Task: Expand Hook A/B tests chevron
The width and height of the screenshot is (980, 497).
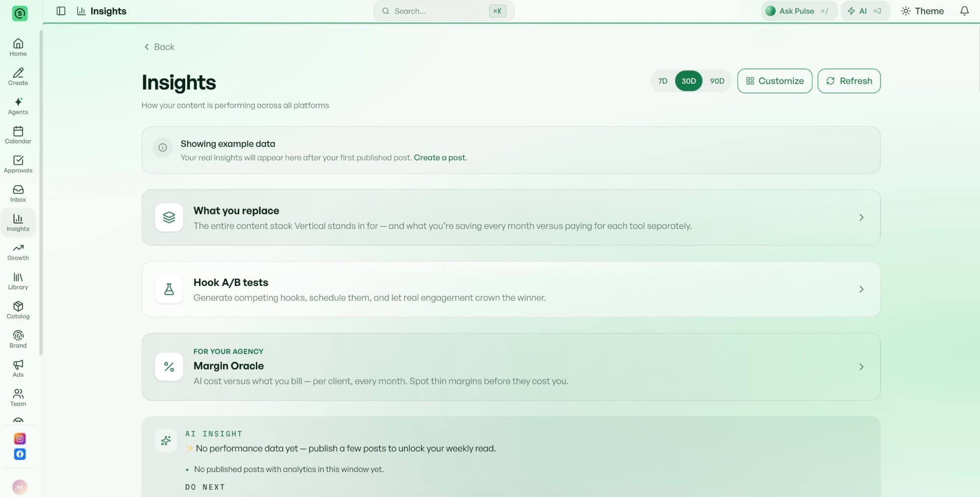Action: coord(861,289)
